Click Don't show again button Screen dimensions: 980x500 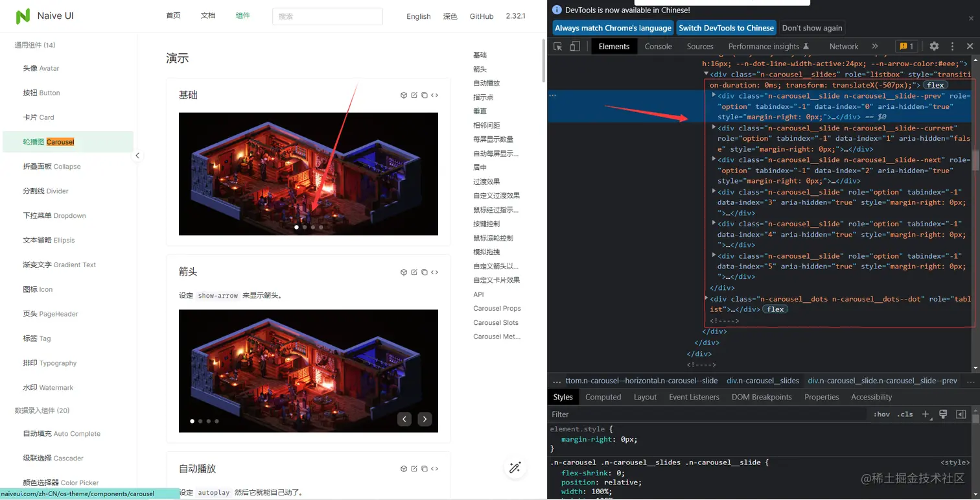812,28
